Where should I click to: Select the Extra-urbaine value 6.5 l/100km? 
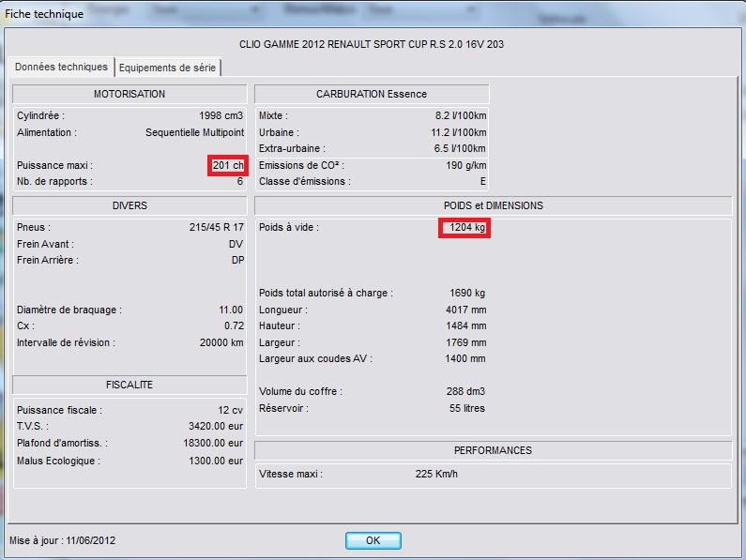tap(460, 148)
